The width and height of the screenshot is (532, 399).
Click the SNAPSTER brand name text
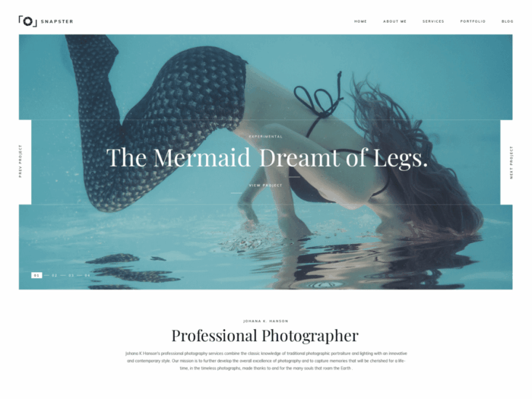pos(57,21)
